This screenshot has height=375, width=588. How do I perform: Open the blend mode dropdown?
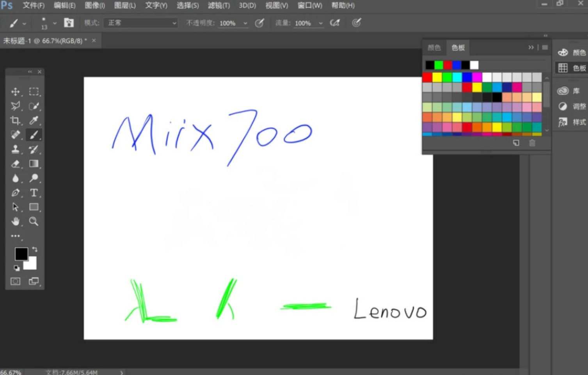point(141,23)
